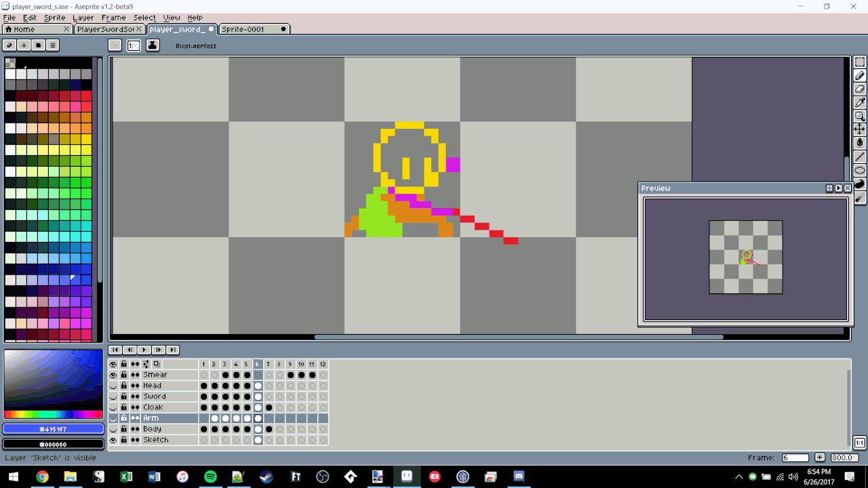Open Excel from the Windows taskbar
Screen dimensions: 868x488
(126, 476)
